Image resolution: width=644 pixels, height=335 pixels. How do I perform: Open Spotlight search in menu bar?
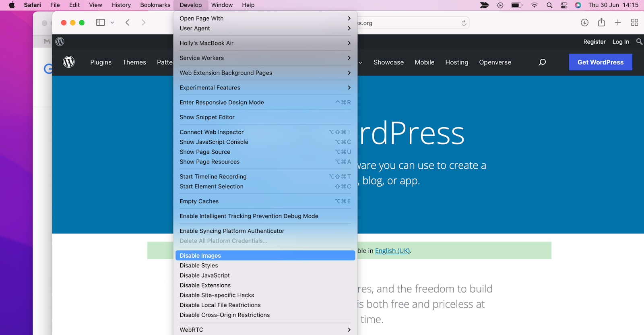click(x=549, y=5)
